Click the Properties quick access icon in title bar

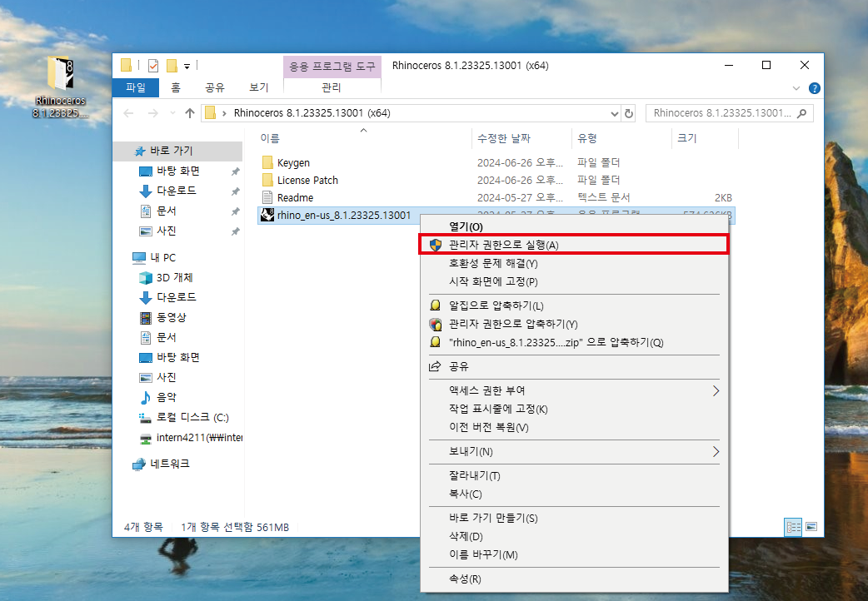pyautogui.click(x=153, y=66)
